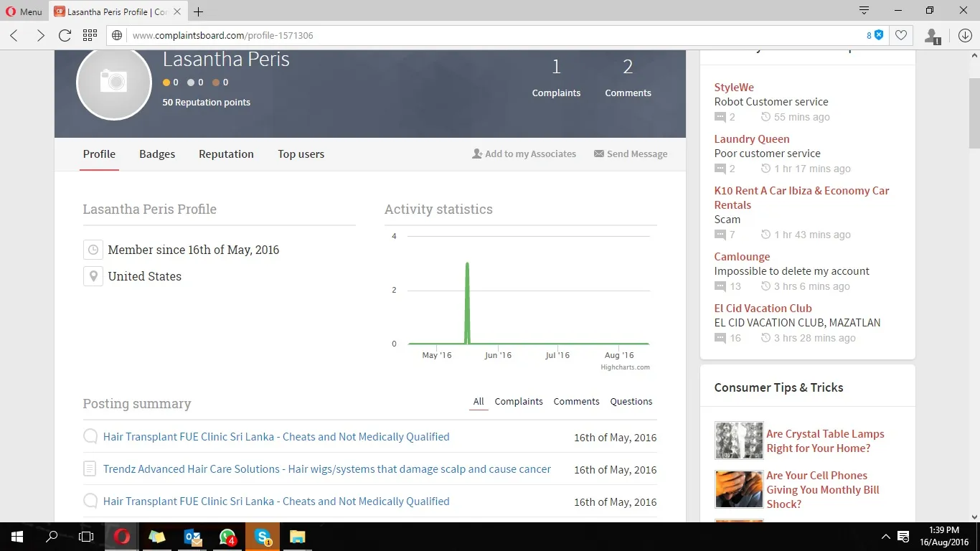Image resolution: width=980 pixels, height=551 pixels.
Task: Open the Camlounge complaint link
Action: tap(742, 257)
